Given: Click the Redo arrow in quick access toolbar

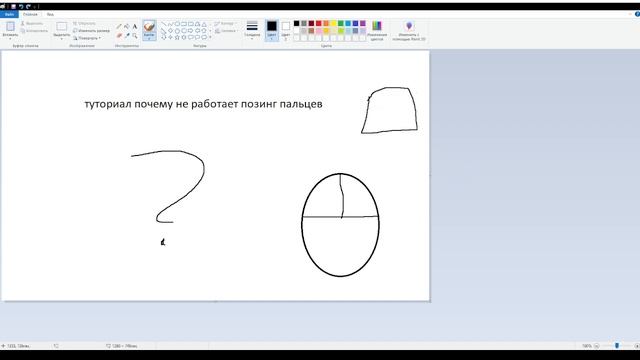Looking at the screenshot, I should [x=28, y=7].
